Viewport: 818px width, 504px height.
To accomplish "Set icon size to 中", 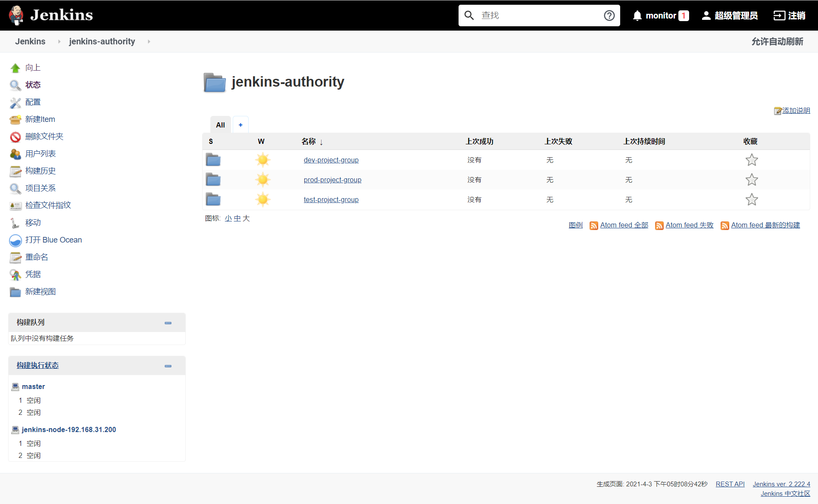I will [x=237, y=218].
